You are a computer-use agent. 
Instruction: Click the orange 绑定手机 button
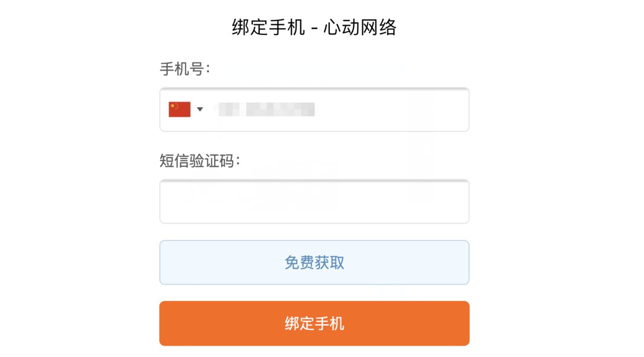coord(314,323)
